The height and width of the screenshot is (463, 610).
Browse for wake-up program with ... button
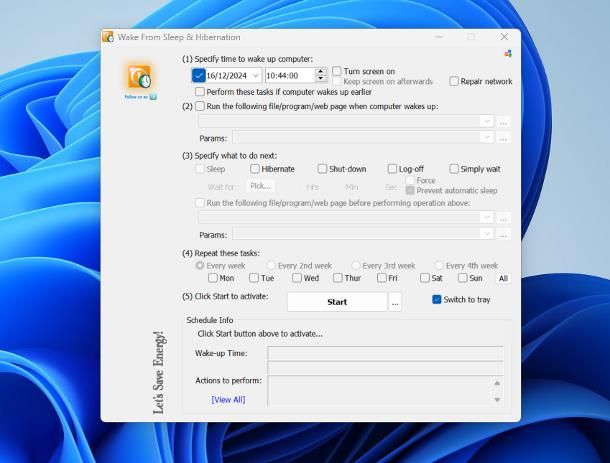pos(503,122)
